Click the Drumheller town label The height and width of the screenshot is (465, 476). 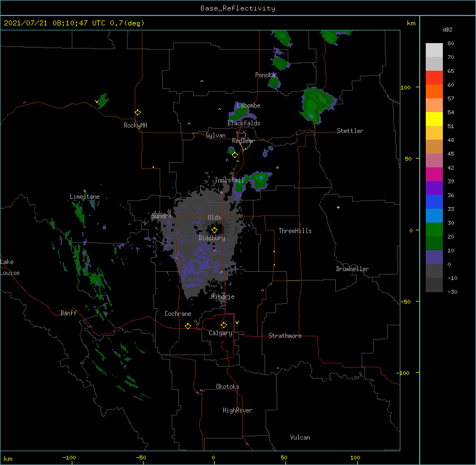[352, 269]
